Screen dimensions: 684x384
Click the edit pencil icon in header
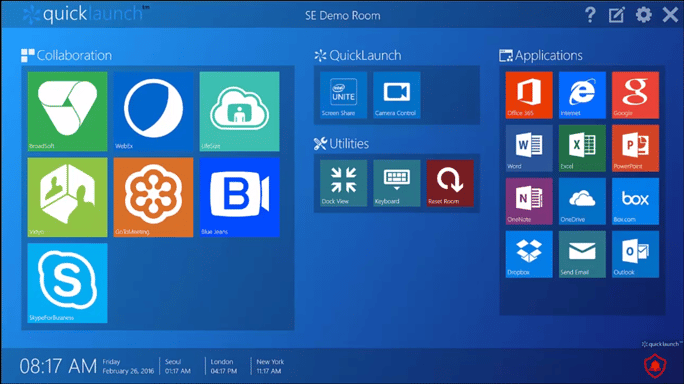click(617, 15)
